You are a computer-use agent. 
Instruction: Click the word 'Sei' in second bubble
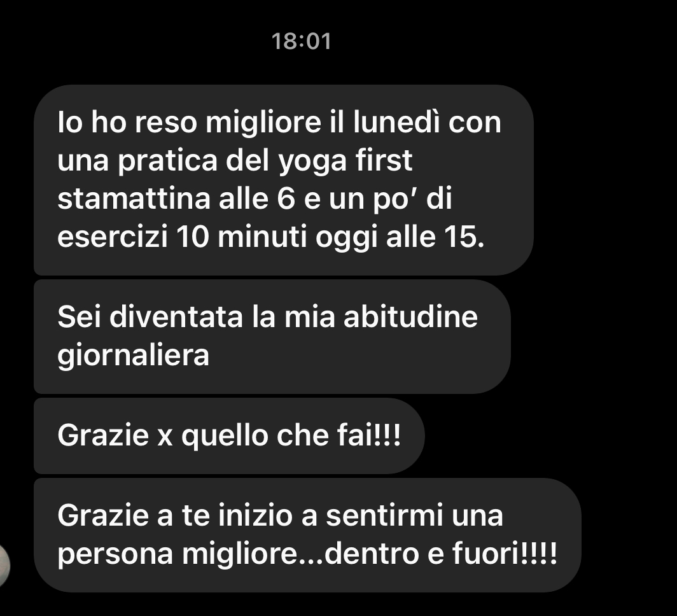[79, 317]
